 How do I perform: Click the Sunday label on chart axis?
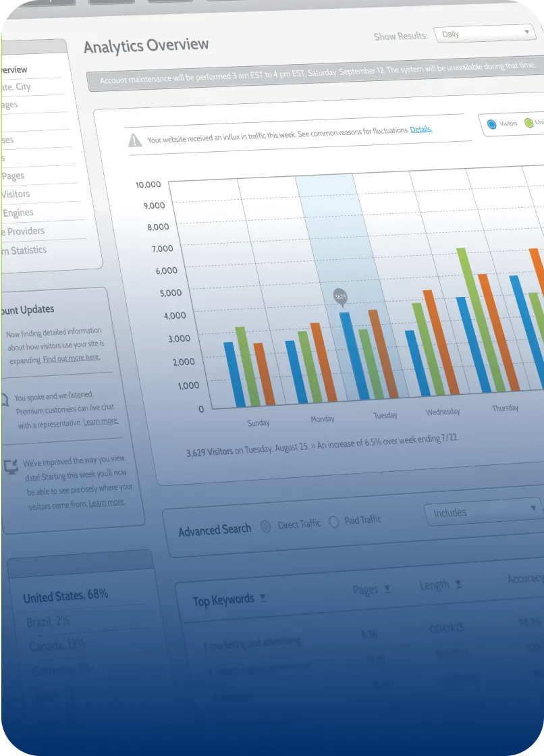[x=258, y=423]
